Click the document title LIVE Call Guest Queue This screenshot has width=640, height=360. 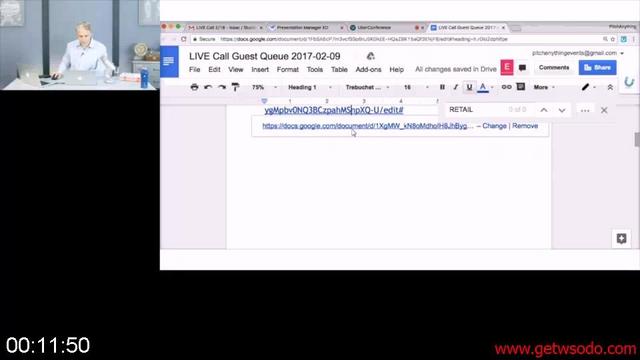pyautogui.click(x=264, y=56)
